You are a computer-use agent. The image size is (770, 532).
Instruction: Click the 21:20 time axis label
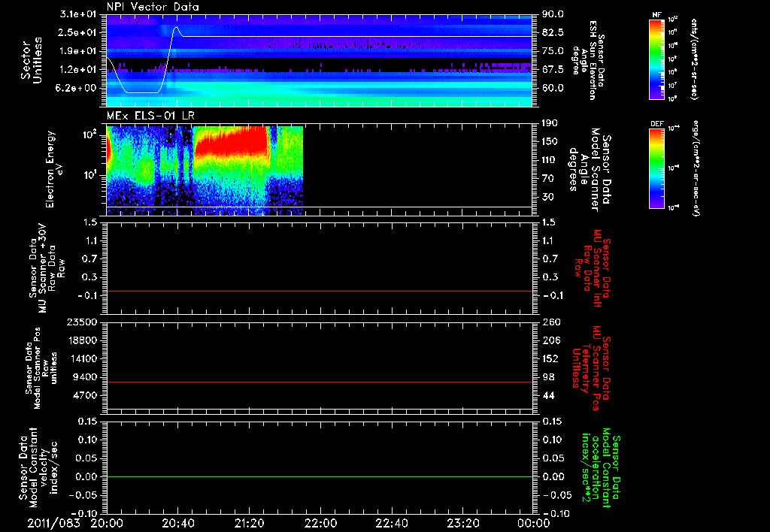pos(249,523)
